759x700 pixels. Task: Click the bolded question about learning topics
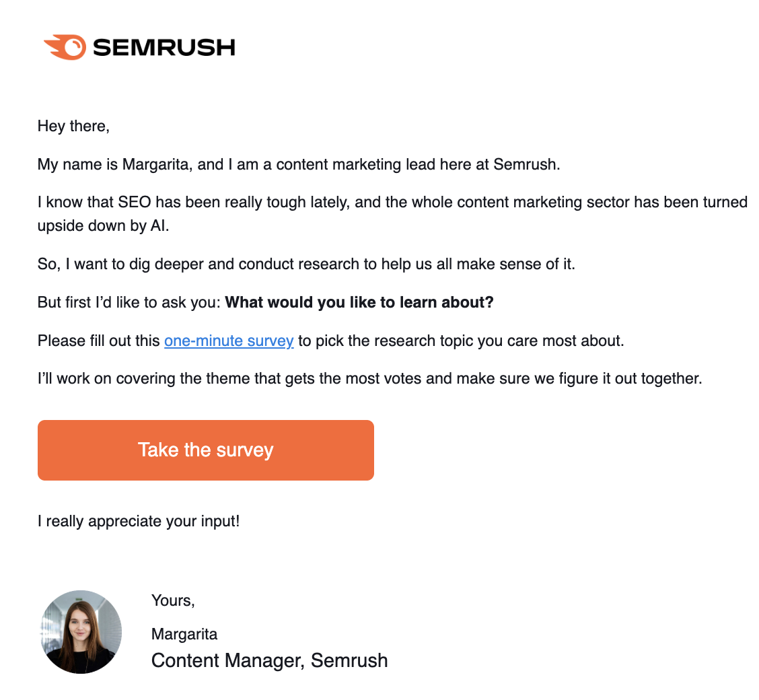[x=359, y=302]
